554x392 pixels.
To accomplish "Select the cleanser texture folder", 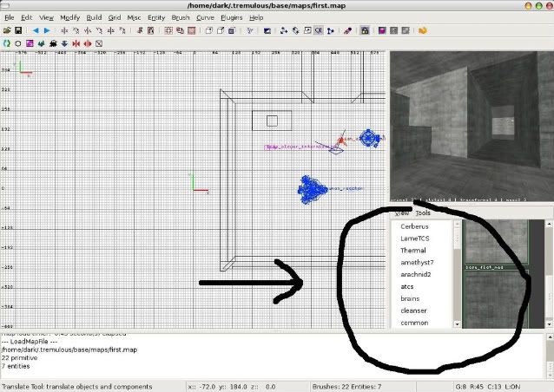I will [413, 310].
